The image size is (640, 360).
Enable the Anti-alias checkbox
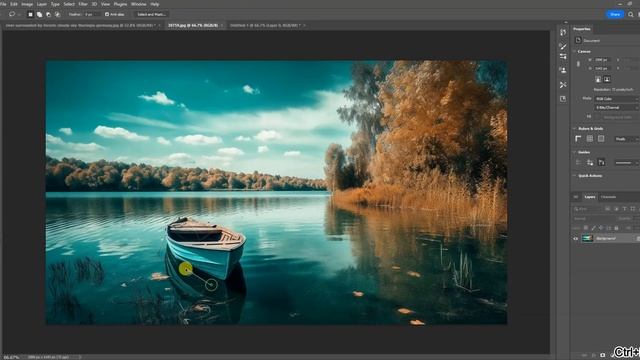[x=107, y=14]
